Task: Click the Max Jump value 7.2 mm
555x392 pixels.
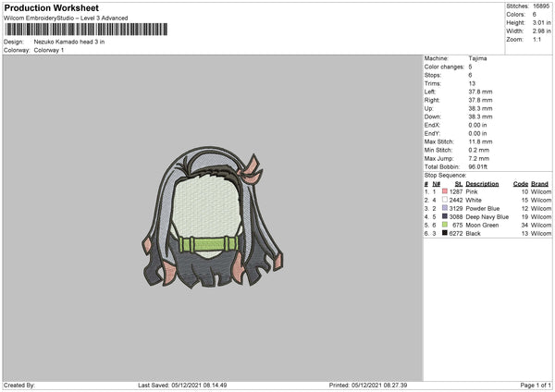Action: 478,158
